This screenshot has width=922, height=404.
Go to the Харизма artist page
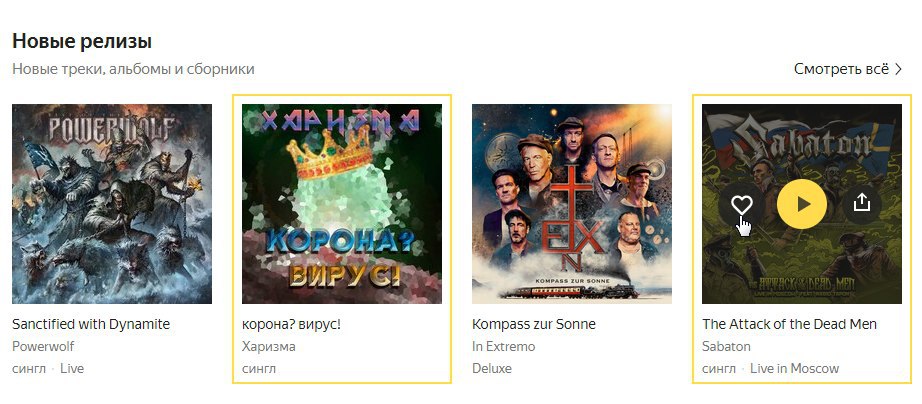point(269,347)
